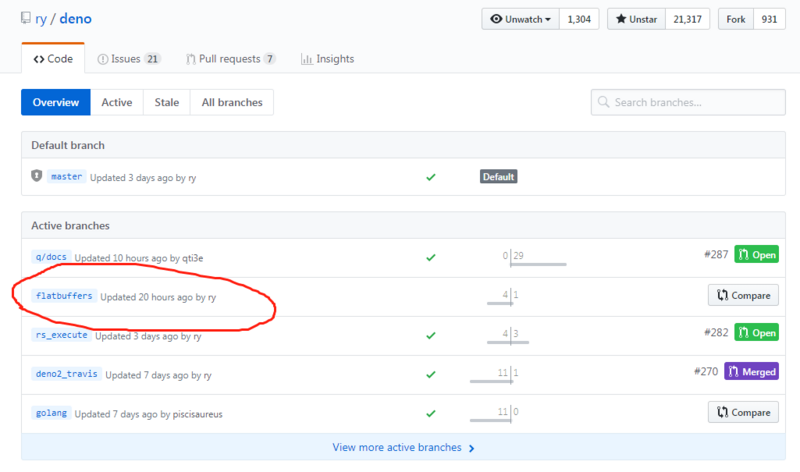Open pull request #282 Open badge
Viewport: 800px width, 472px height.
coord(757,332)
